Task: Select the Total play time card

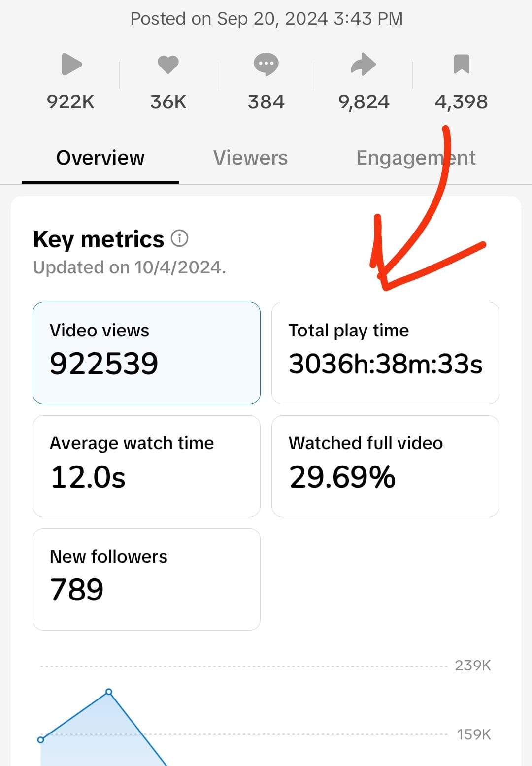Action: (385, 353)
